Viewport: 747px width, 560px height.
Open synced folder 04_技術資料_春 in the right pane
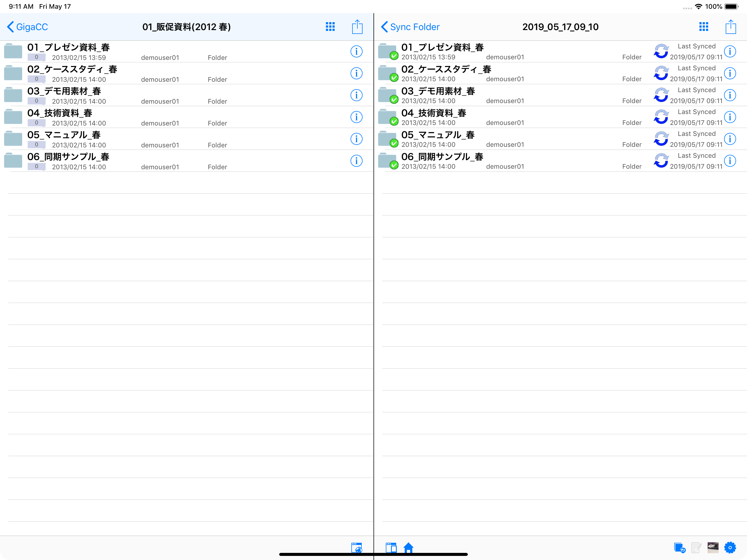point(561,117)
